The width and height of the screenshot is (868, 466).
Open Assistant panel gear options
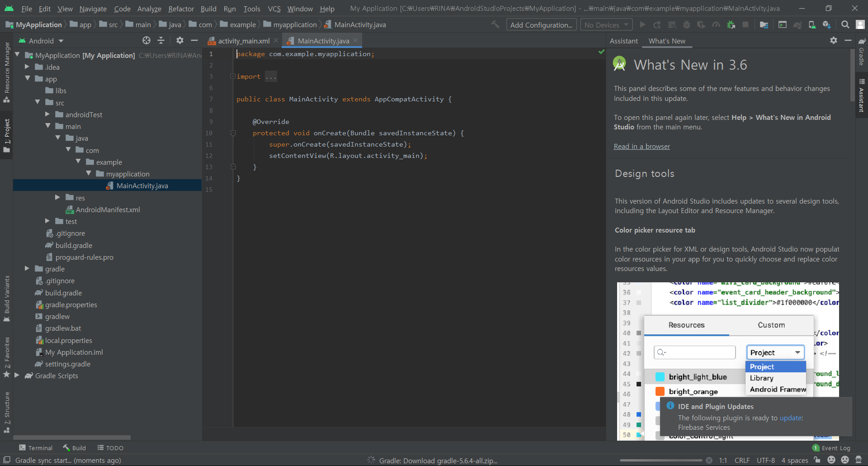pyautogui.click(x=834, y=41)
